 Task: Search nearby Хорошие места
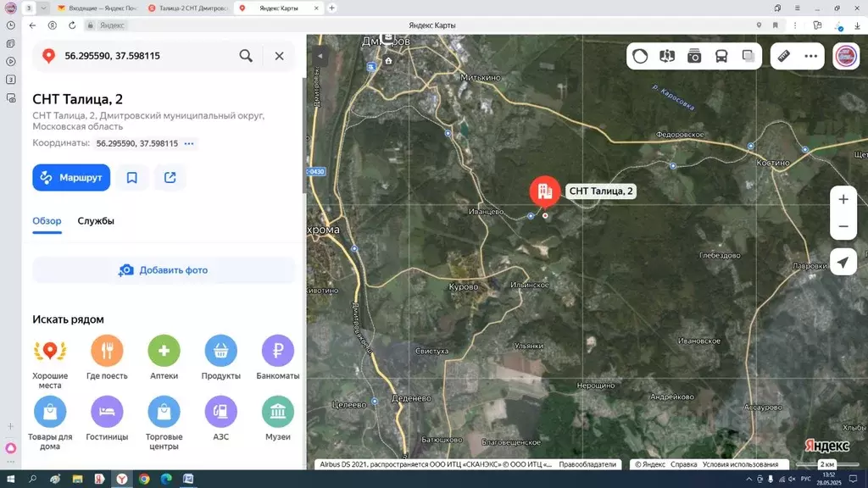click(x=50, y=361)
